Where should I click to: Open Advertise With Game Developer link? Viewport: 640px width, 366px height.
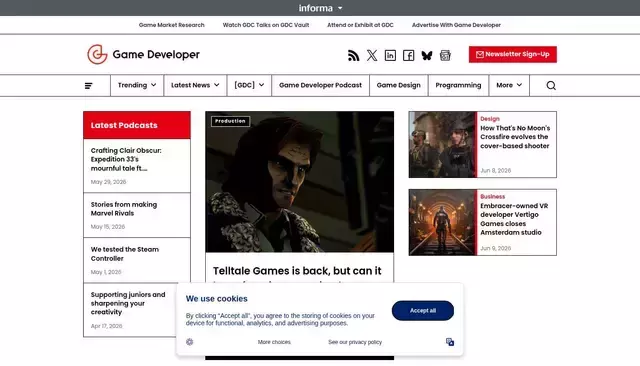(456, 25)
